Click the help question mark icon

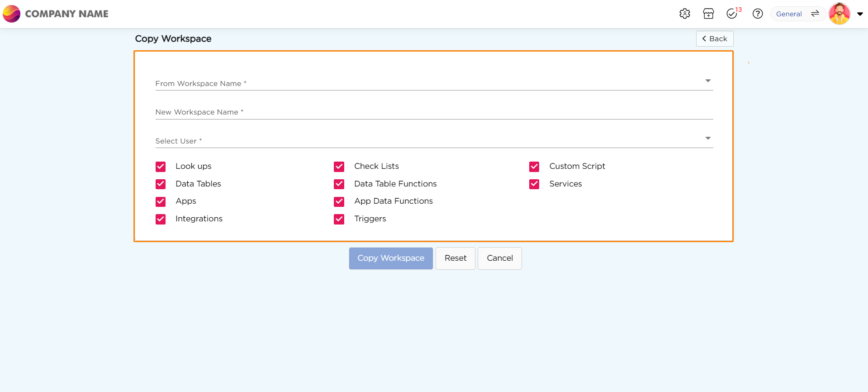click(x=758, y=14)
